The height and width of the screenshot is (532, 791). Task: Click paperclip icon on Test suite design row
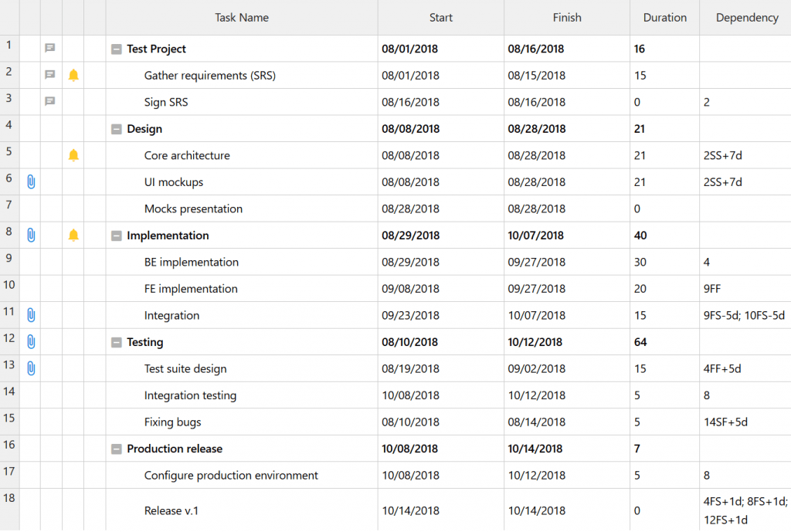[x=31, y=368]
